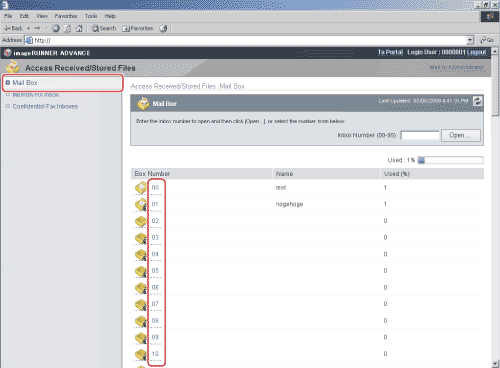500x368 pixels.
Task: Click the Search toolbar button
Action: pyautogui.click(x=104, y=28)
